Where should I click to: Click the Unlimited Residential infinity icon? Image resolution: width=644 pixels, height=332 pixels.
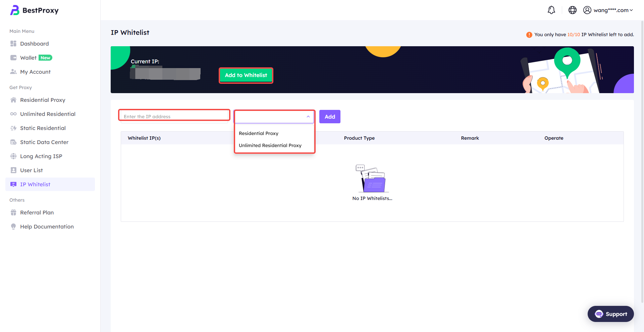coord(13,114)
